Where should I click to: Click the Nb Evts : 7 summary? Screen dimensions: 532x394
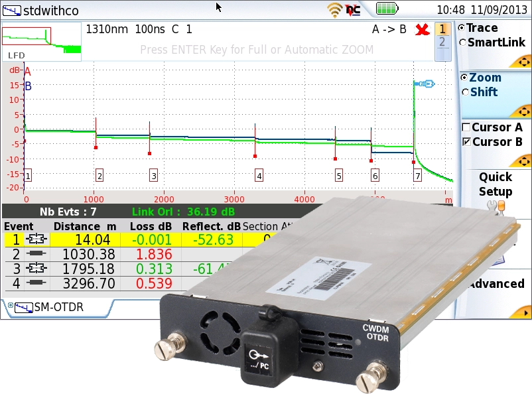(x=68, y=212)
